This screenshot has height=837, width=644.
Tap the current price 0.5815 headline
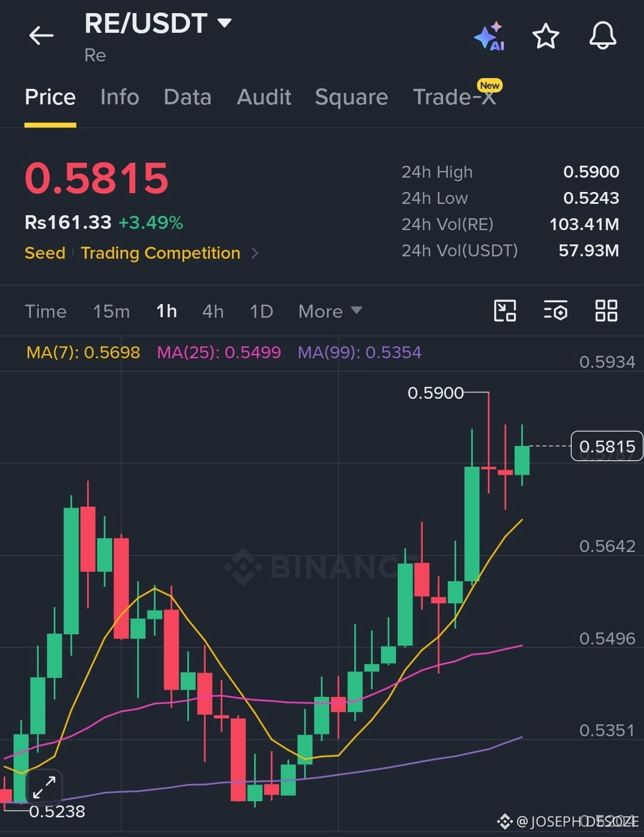coord(97,178)
